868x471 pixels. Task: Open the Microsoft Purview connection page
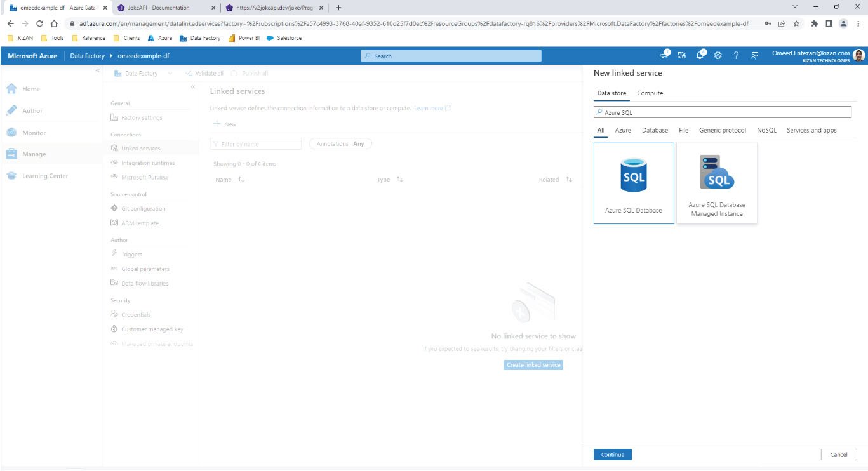146,177
